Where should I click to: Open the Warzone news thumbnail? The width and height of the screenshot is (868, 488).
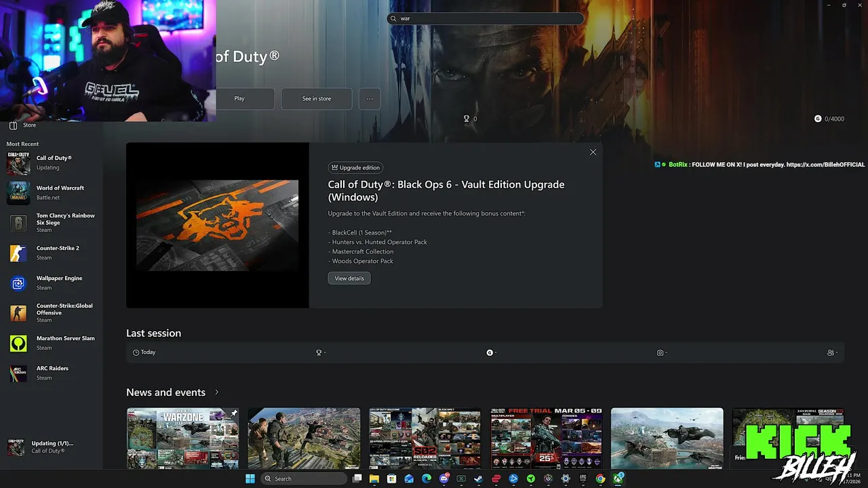coord(183,438)
